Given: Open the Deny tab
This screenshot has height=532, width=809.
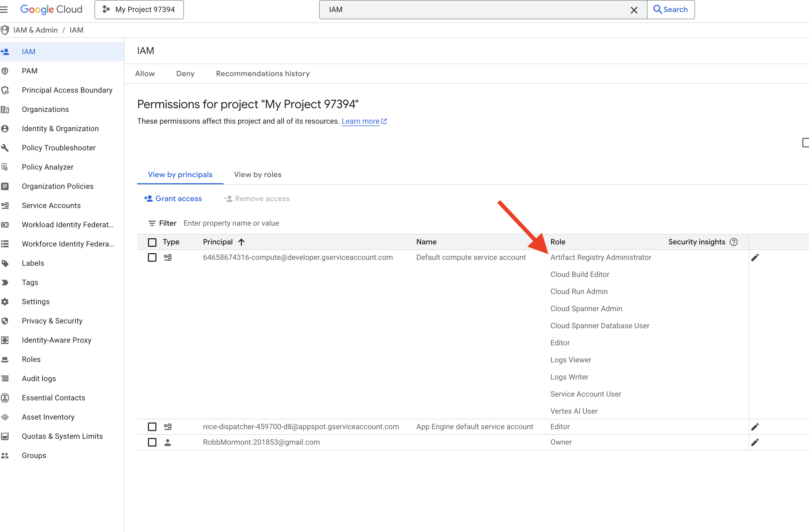Looking at the screenshot, I should pos(185,74).
